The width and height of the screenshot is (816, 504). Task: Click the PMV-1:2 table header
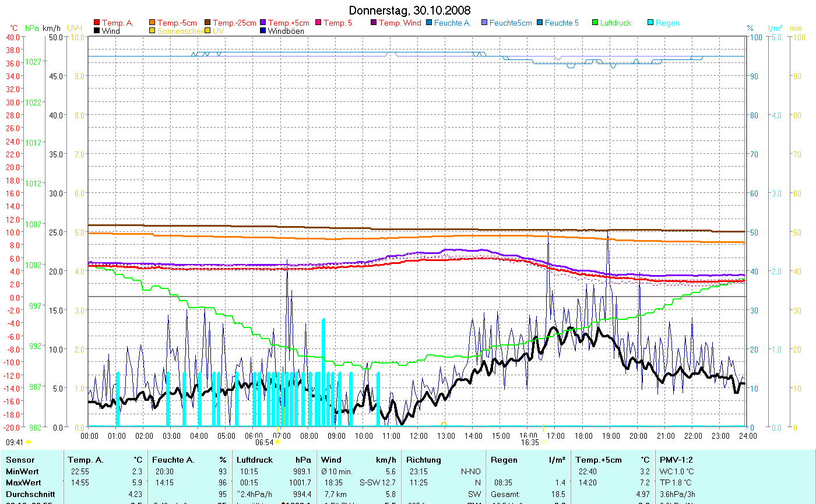[677, 460]
